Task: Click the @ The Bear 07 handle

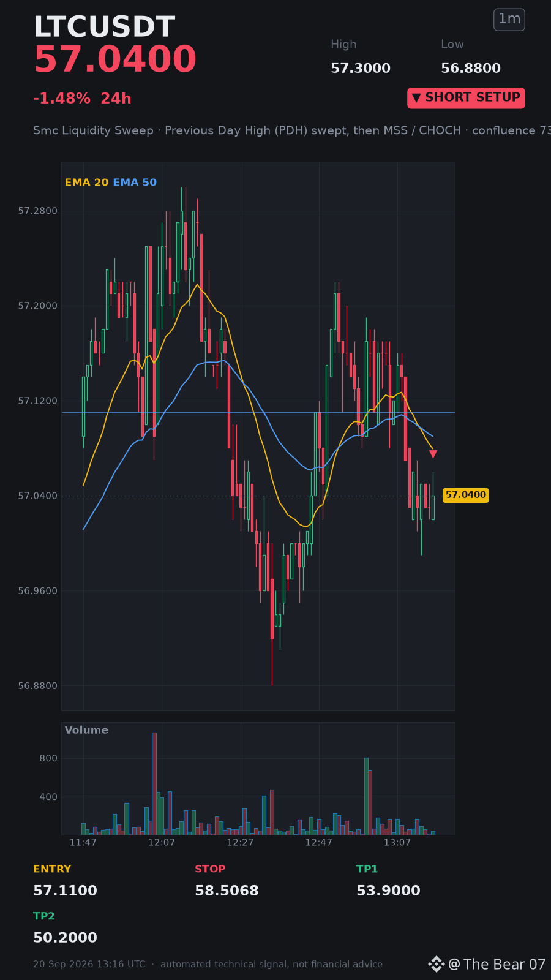Action: [x=497, y=964]
